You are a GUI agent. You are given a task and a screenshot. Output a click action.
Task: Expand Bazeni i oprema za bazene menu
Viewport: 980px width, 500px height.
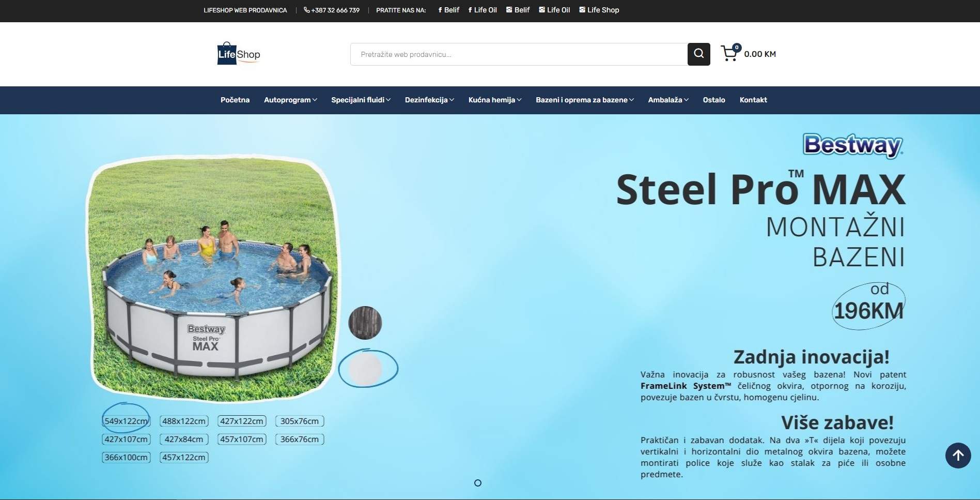pyautogui.click(x=585, y=100)
